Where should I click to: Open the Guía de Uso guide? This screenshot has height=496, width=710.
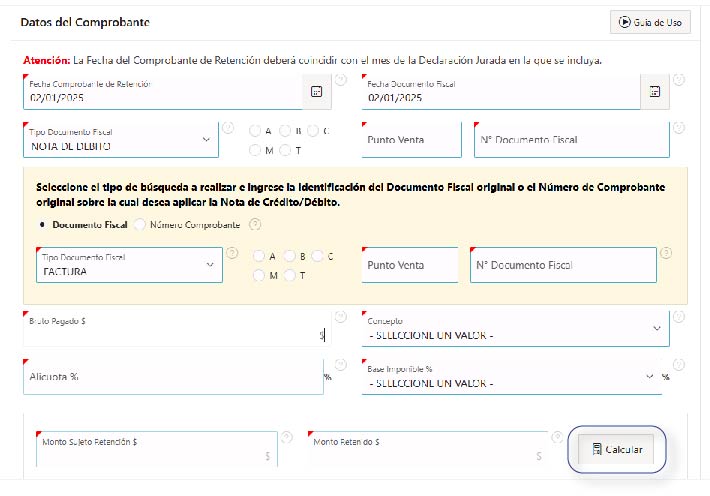pos(650,22)
